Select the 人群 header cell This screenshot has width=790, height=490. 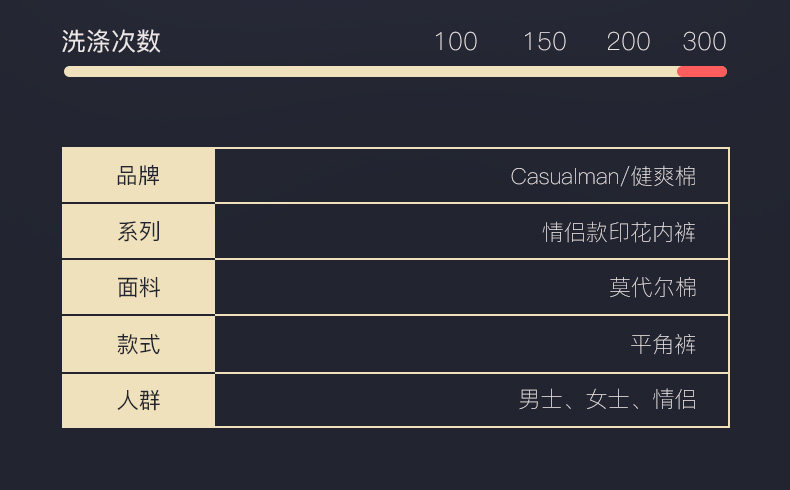tap(139, 401)
